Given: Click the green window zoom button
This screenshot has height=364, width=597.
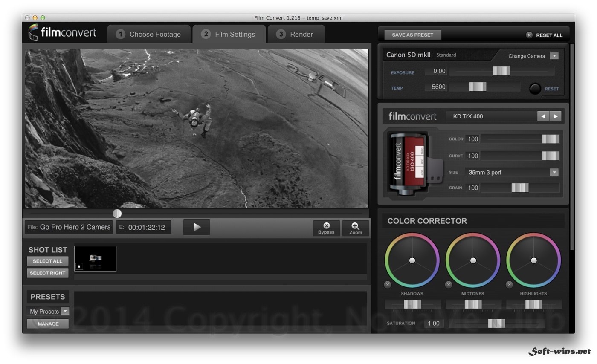Looking at the screenshot, I should click(x=43, y=18).
